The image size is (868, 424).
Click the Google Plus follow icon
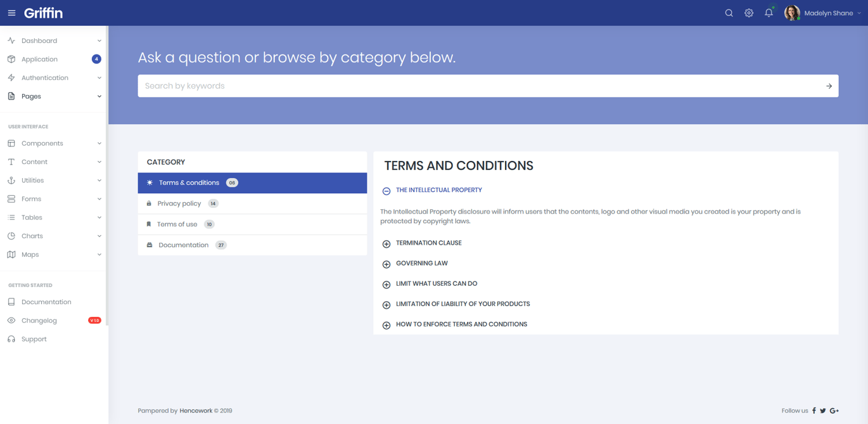[x=834, y=411]
